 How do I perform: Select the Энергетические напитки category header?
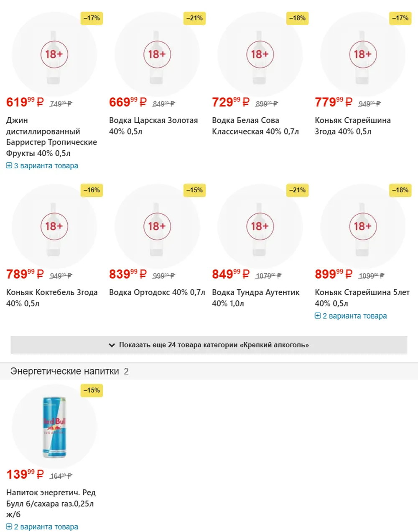65,371
